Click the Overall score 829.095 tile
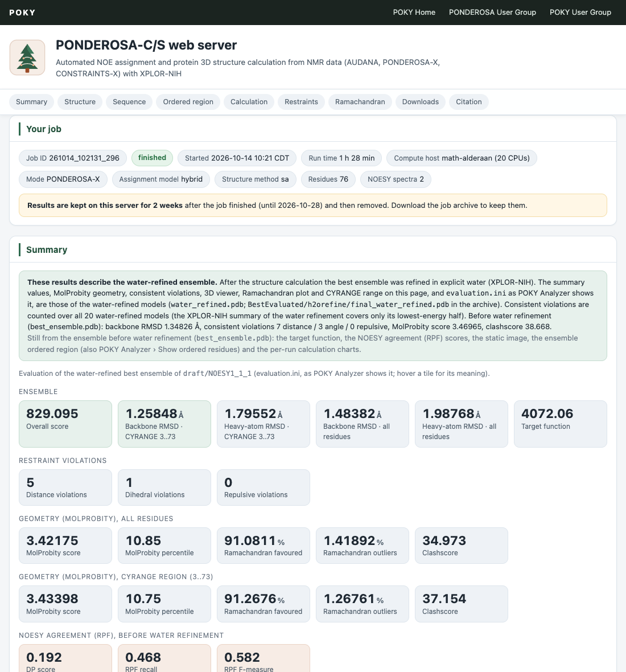Viewport: 626px width, 672px height. (x=65, y=424)
